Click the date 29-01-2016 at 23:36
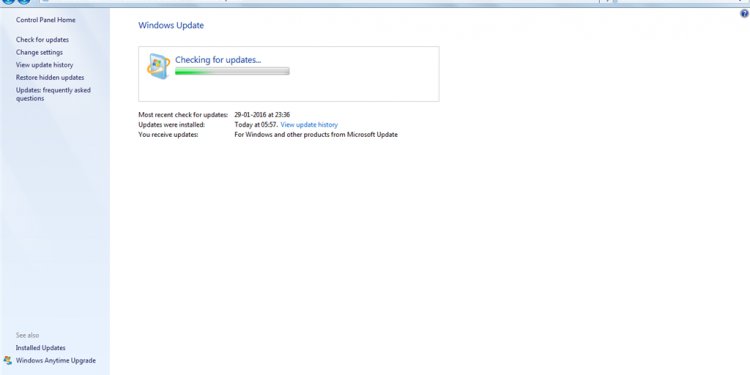This screenshot has height=375, width=750. (262, 115)
